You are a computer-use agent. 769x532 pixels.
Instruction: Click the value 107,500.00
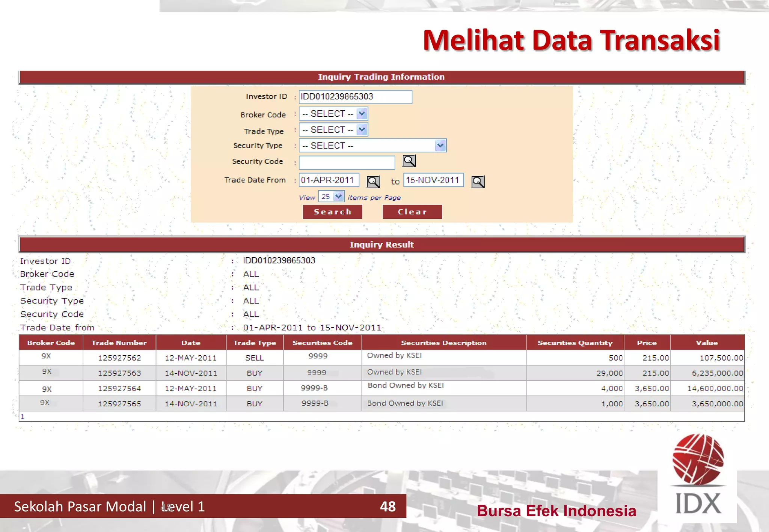[721, 358]
